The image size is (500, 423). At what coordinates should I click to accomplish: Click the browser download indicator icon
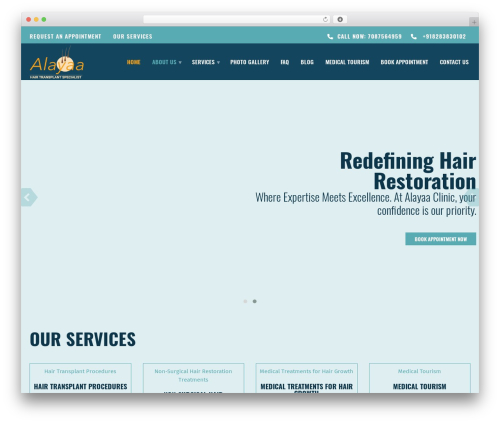click(x=340, y=19)
